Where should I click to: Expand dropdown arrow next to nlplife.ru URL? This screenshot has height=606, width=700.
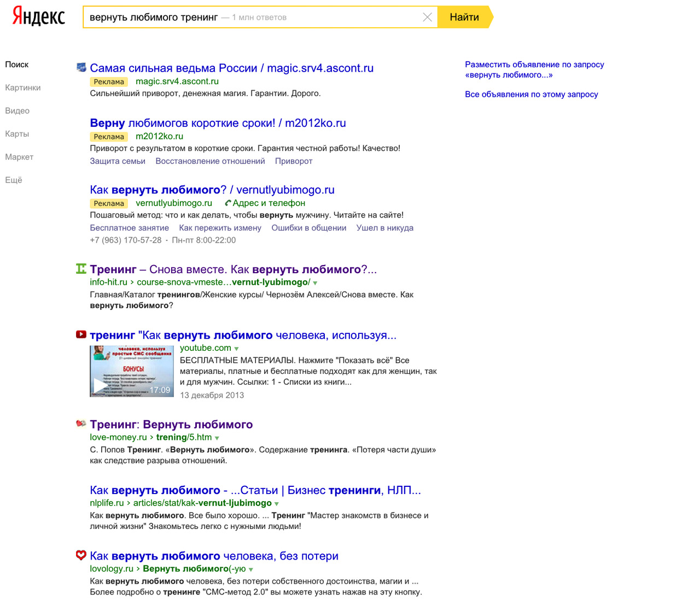tap(277, 504)
